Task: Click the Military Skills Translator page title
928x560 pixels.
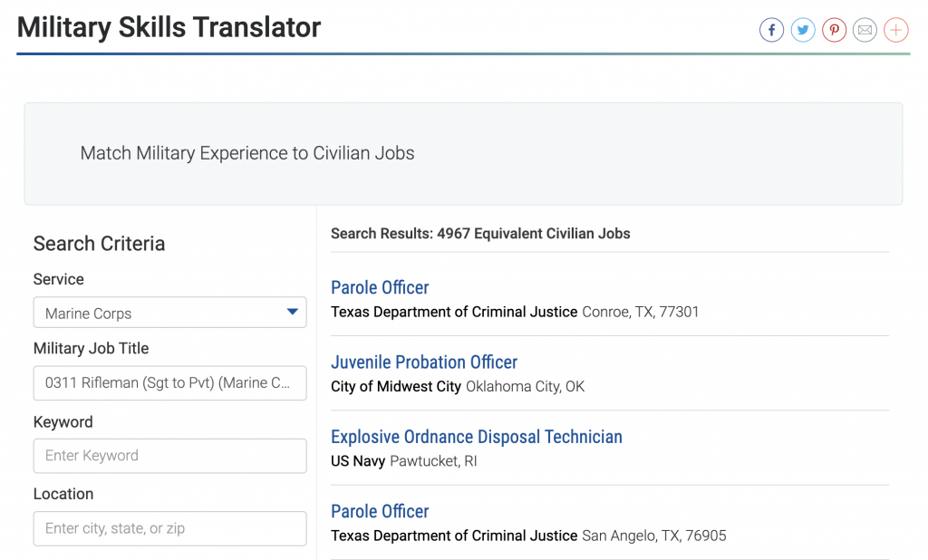Action: pos(169,27)
